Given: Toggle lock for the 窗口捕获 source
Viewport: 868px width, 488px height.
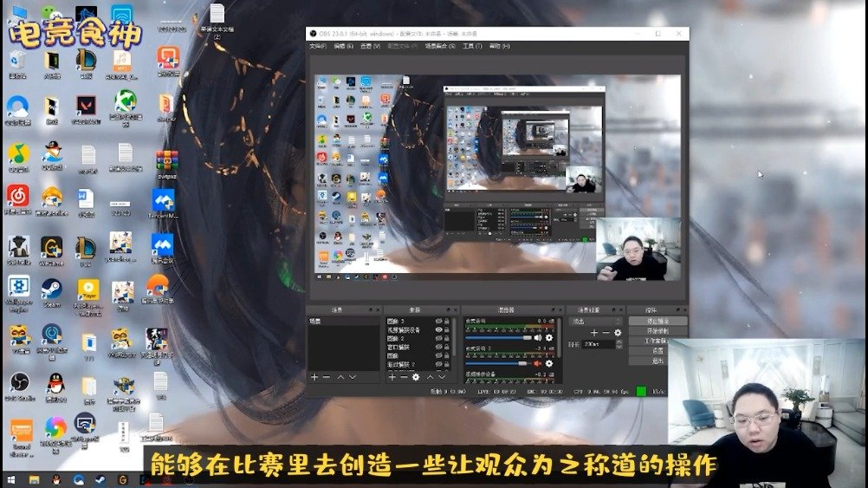Looking at the screenshot, I should click(x=447, y=348).
